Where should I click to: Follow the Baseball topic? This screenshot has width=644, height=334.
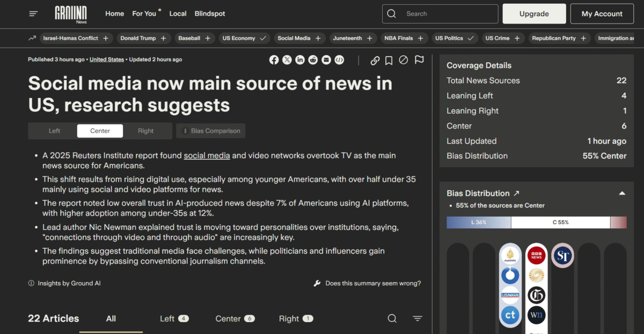coord(208,38)
